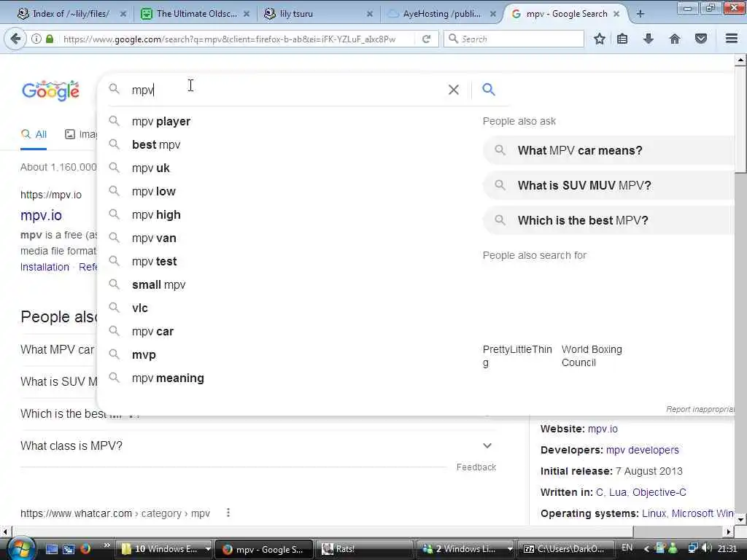Expand quick launch overflow chevron
Viewport: 747px width, 560px height.
[107, 545]
